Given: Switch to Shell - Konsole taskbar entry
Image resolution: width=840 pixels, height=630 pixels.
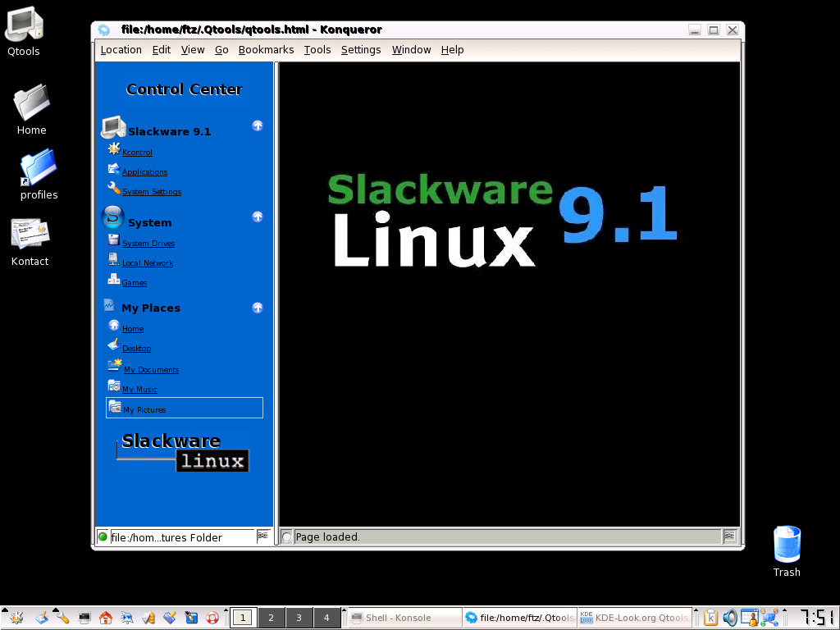Looking at the screenshot, I should point(404,618).
